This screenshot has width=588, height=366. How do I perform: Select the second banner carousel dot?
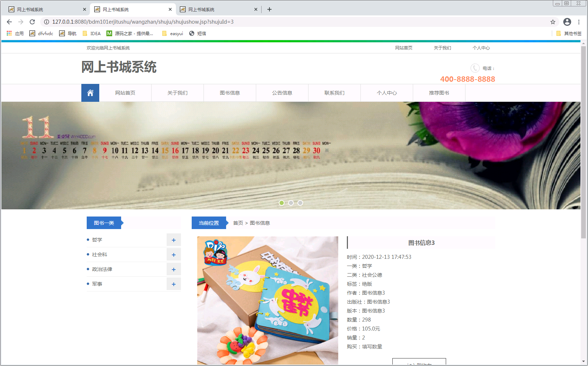click(291, 203)
